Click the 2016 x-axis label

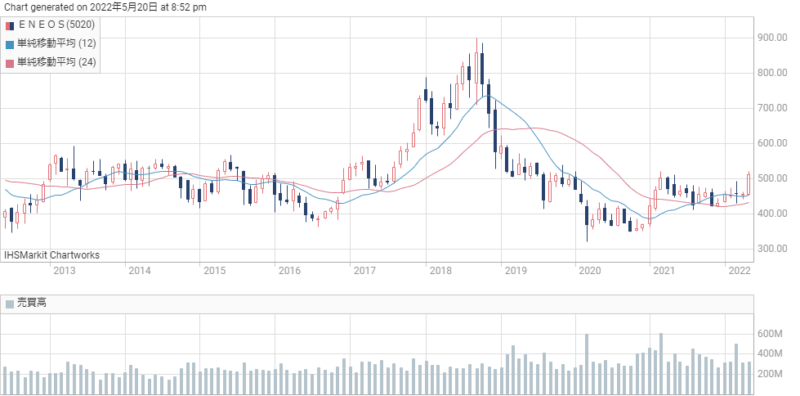[x=290, y=270]
